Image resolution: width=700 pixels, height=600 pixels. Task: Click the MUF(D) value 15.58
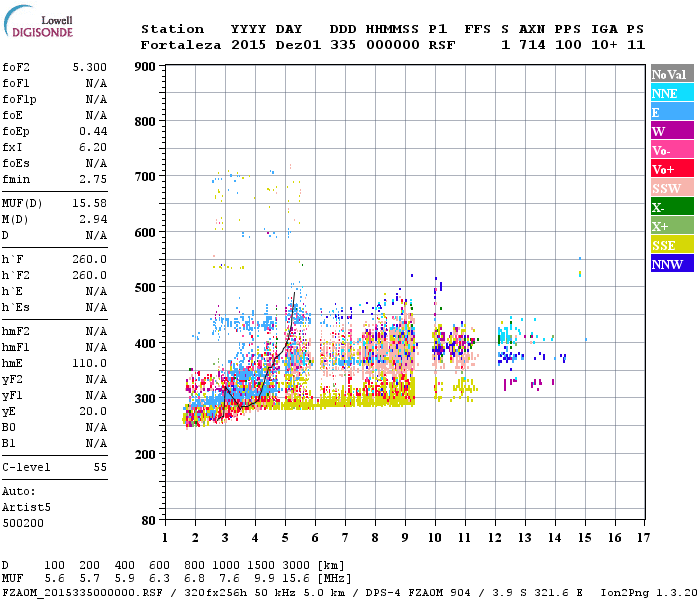(x=89, y=204)
